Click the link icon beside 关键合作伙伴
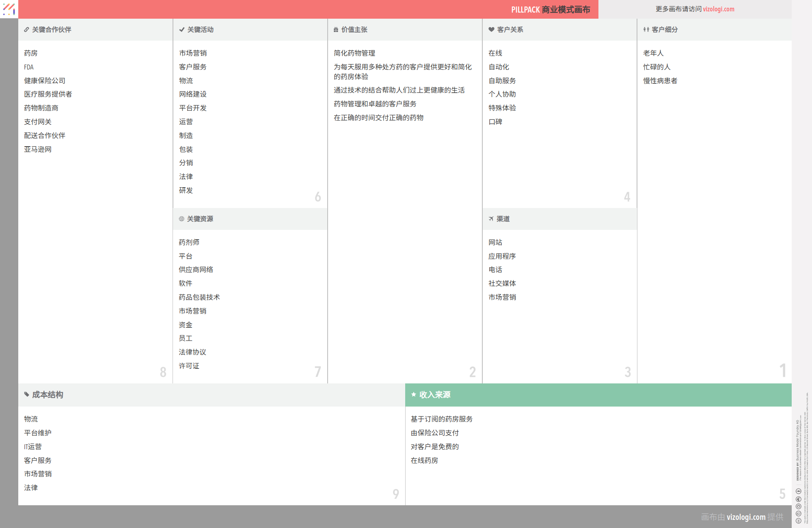 pyautogui.click(x=26, y=30)
